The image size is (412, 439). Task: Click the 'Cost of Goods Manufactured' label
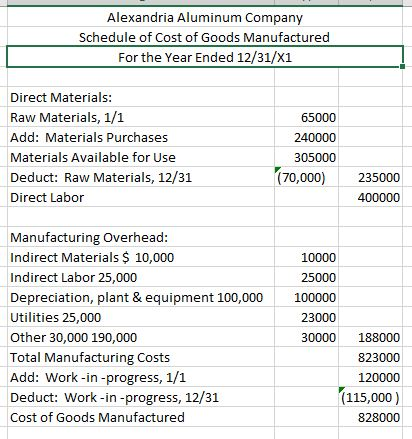click(x=97, y=418)
